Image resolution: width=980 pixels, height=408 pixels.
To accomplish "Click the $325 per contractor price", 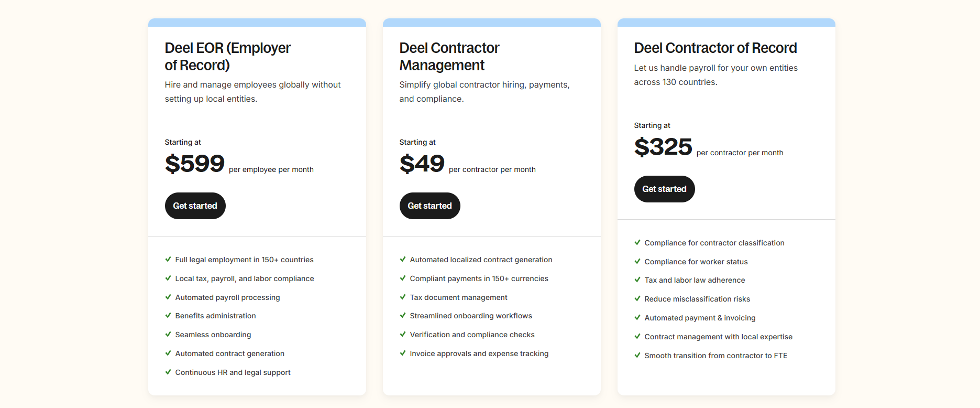I will 663,147.
